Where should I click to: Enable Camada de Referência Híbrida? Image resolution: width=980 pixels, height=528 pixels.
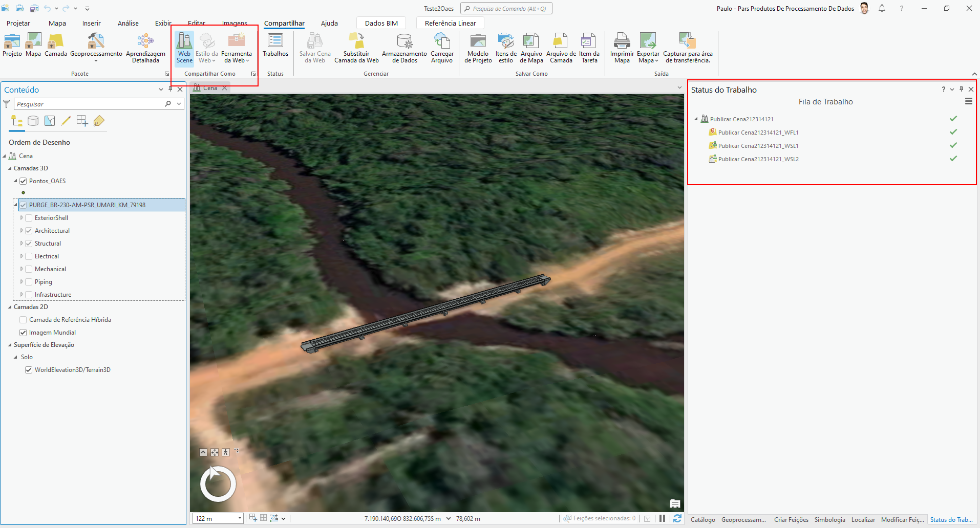pyautogui.click(x=23, y=320)
